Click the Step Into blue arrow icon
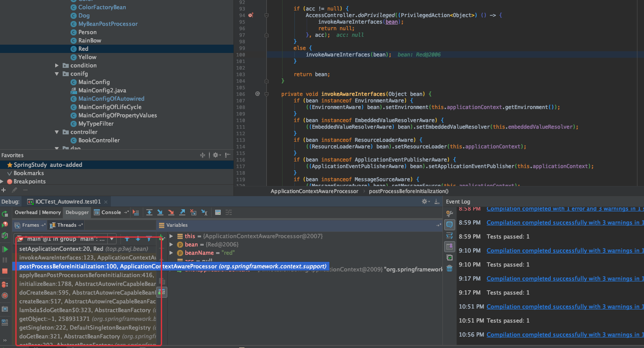This screenshot has width=644, height=348. pos(160,212)
